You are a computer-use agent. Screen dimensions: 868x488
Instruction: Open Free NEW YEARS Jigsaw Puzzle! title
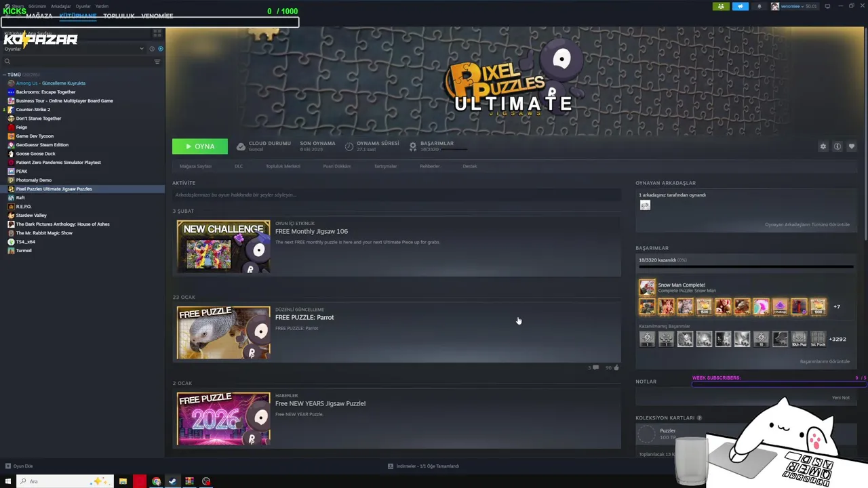[320, 403]
